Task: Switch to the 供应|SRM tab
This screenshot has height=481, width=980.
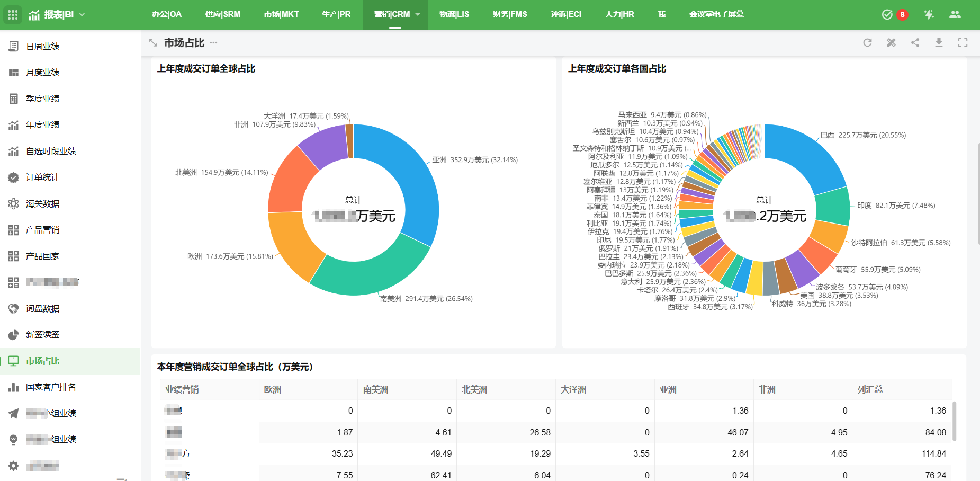Action: point(223,14)
